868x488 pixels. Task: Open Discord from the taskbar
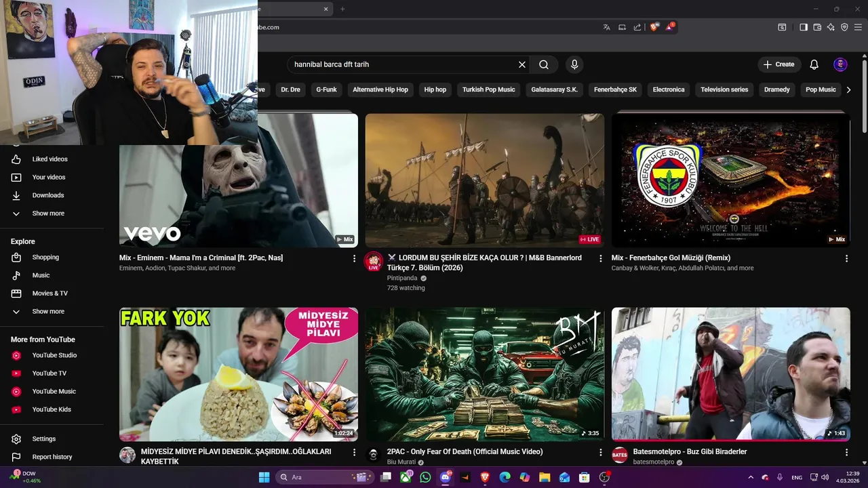pos(445,477)
